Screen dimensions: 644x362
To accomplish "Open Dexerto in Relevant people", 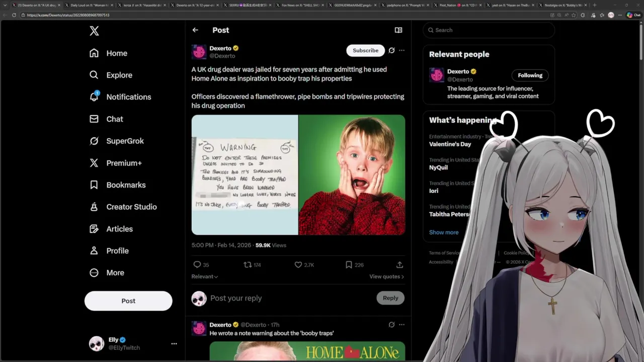I will (x=458, y=71).
